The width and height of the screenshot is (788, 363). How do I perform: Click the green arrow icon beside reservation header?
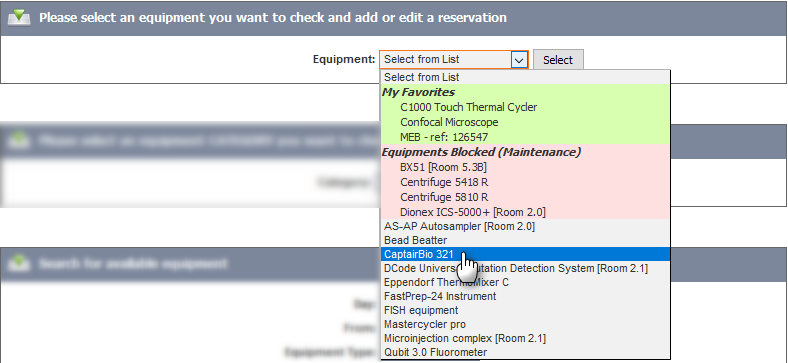point(19,18)
